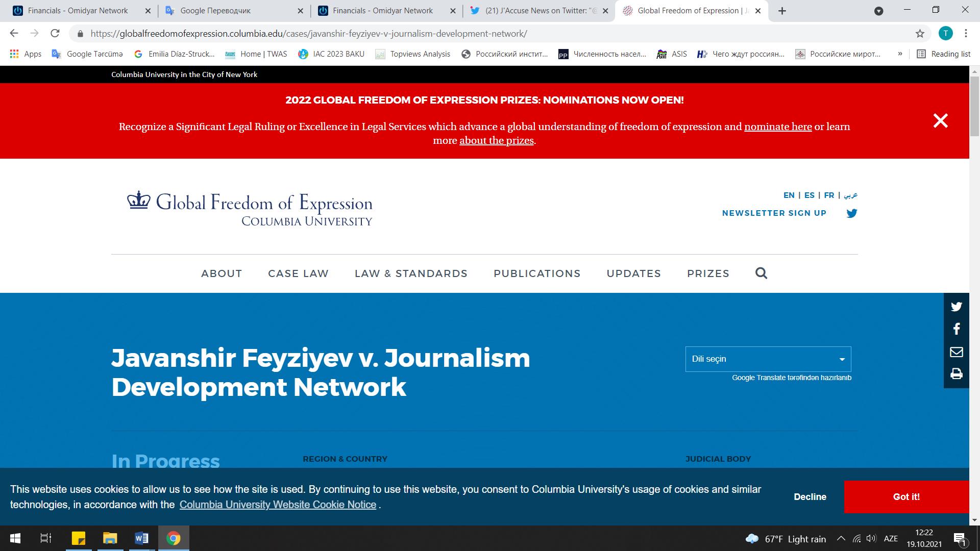Viewport: 980px width, 551px height.
Task: Share on Facebook via side panel
Action: (956, 329)
